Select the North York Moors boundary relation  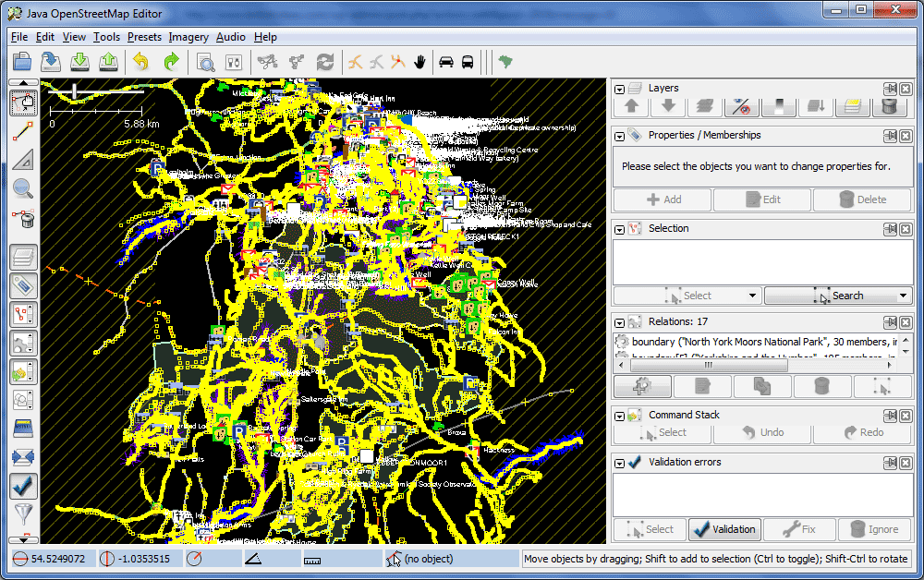click(757, 342)
